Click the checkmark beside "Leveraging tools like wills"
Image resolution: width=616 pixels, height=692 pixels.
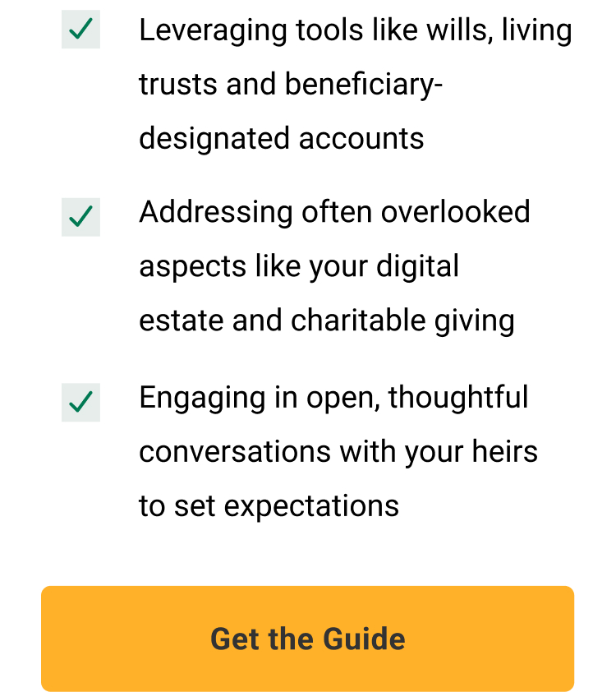(x=80, y=30)
